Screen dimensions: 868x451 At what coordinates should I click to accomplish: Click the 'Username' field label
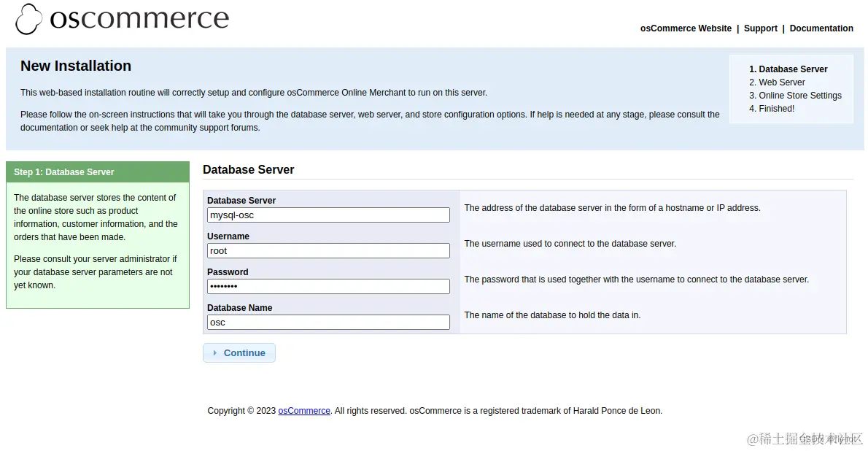tap(228, 236)
